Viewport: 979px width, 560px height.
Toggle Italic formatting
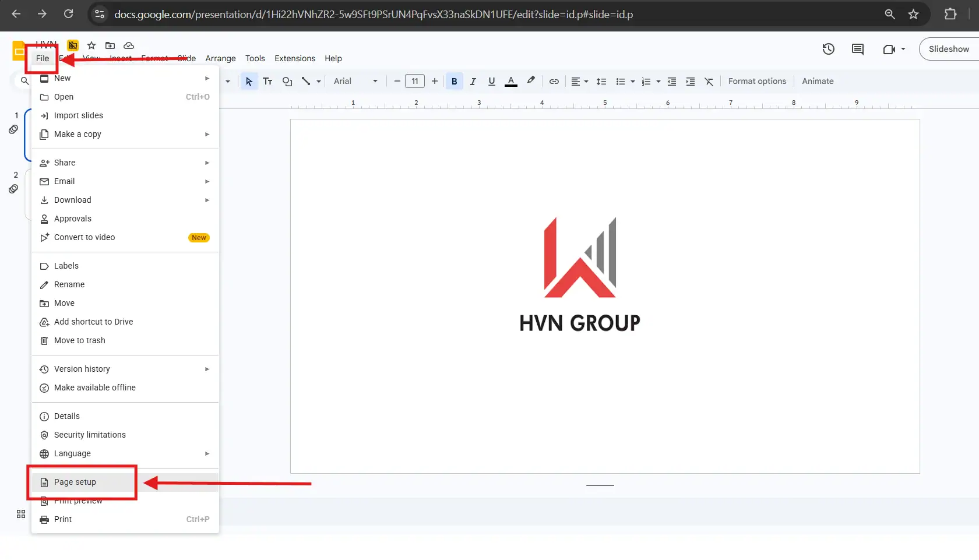[473, 82]
